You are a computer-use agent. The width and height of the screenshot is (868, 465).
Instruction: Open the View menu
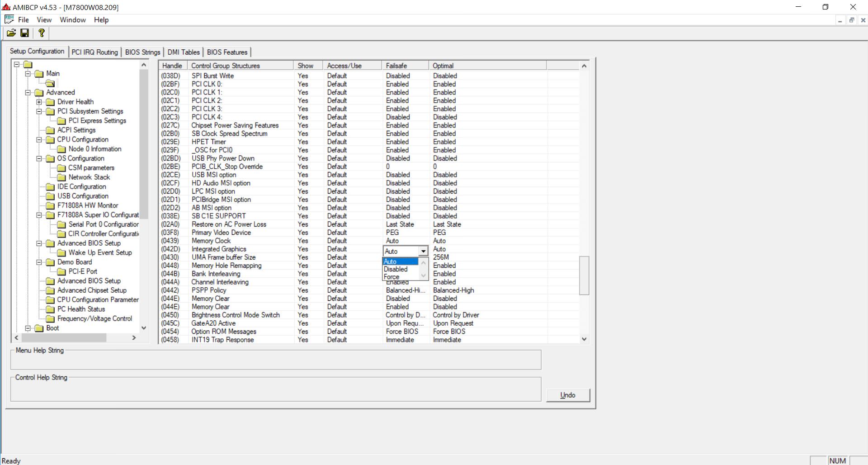coord(44,20)
